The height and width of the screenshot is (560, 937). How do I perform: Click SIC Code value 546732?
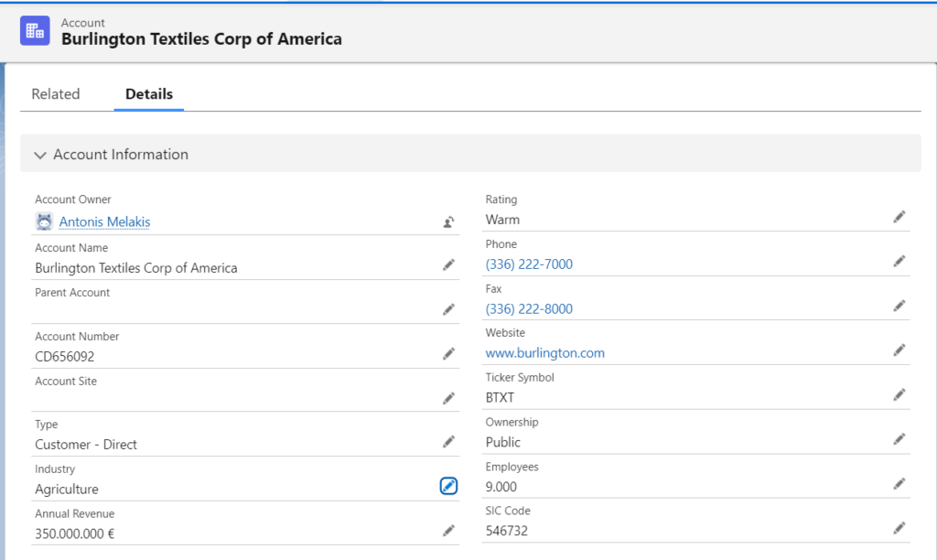coord(506,532)
